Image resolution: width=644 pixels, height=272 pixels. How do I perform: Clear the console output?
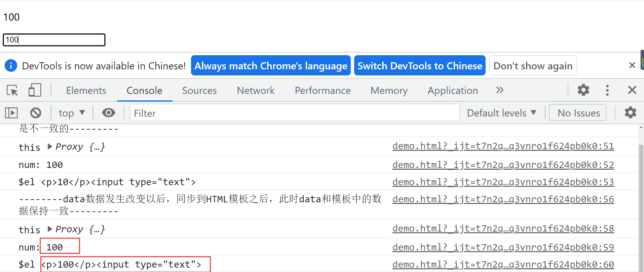[x=36, y=113]
